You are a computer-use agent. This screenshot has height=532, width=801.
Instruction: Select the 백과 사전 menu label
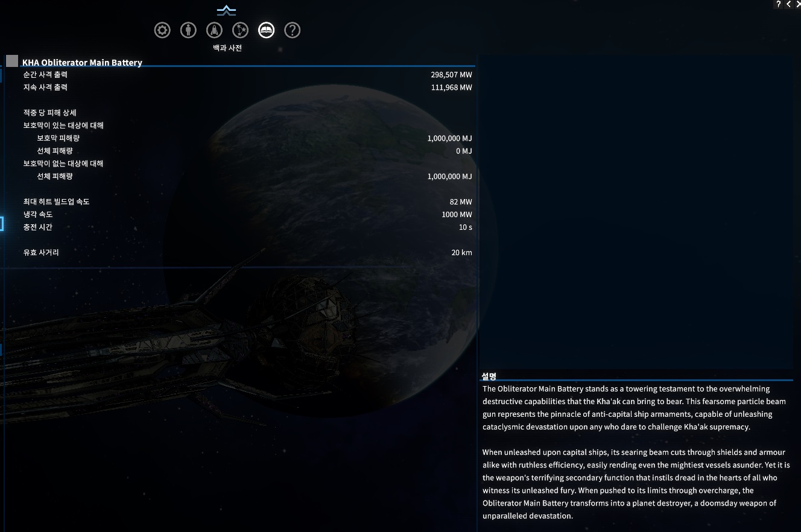(227, 48)
